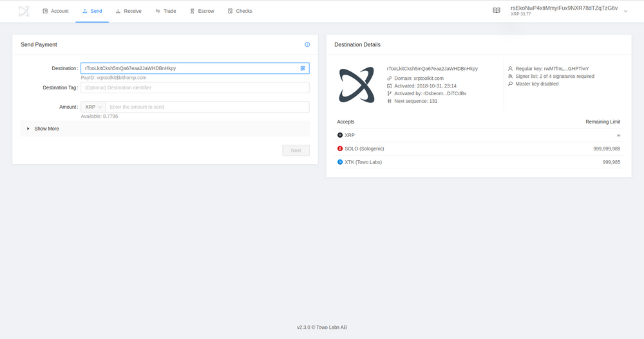644x339 pixels.
Task: Click the QR code scan icon in Destination field
Action: [x=303, y=68]
